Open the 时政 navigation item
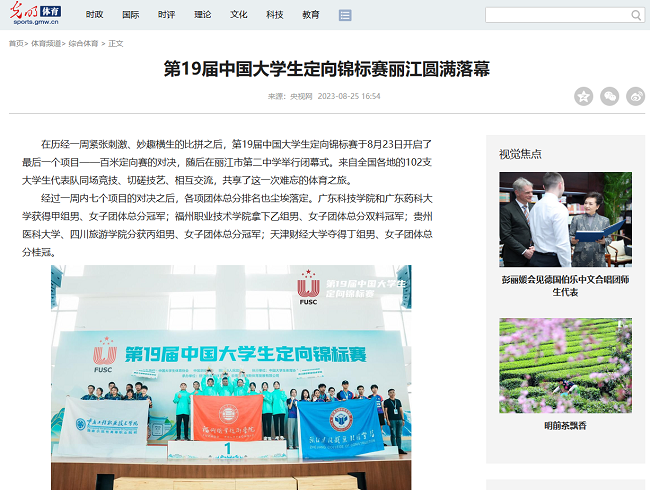Screen dimensions: 650x490 (94, 15)
